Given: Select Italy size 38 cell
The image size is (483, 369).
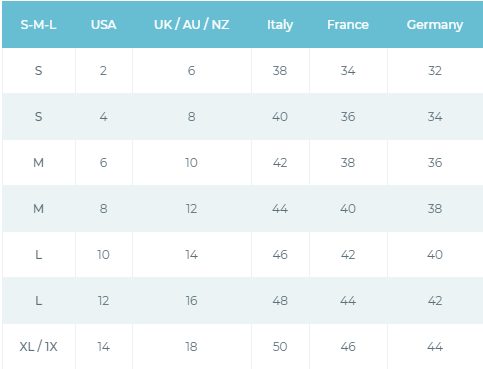Looking at the screenshot, I should 280,71.
